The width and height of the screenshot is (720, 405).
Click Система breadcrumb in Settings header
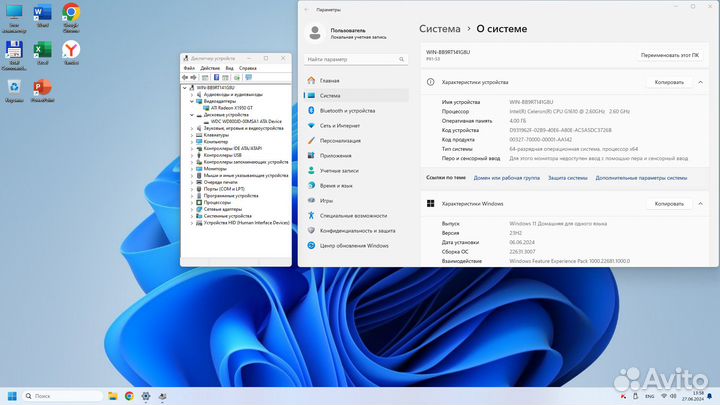click(x=439, y=28)
